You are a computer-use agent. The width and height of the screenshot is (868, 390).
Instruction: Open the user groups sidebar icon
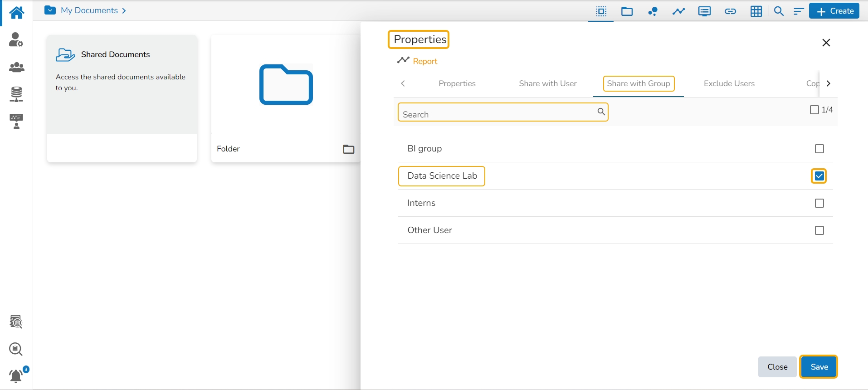coord(16,67)
